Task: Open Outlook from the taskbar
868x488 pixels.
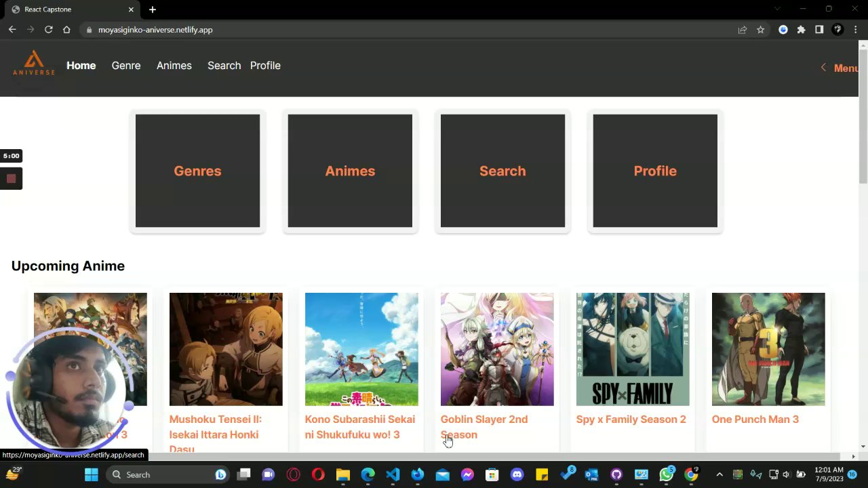Action: pyautogui.click(x=591, y=474)
